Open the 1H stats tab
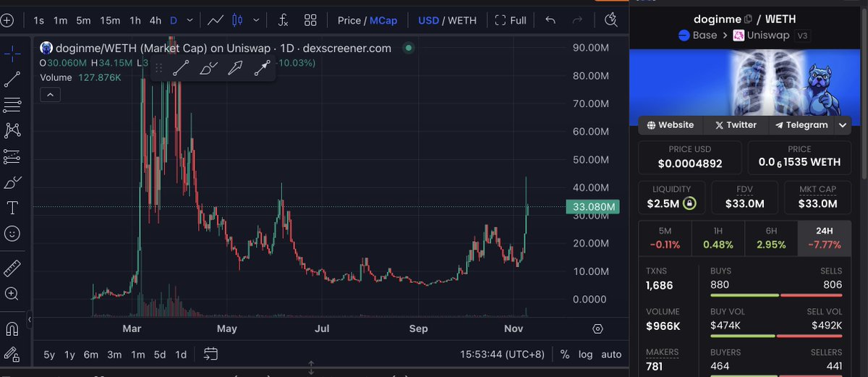 pos(718,238)
